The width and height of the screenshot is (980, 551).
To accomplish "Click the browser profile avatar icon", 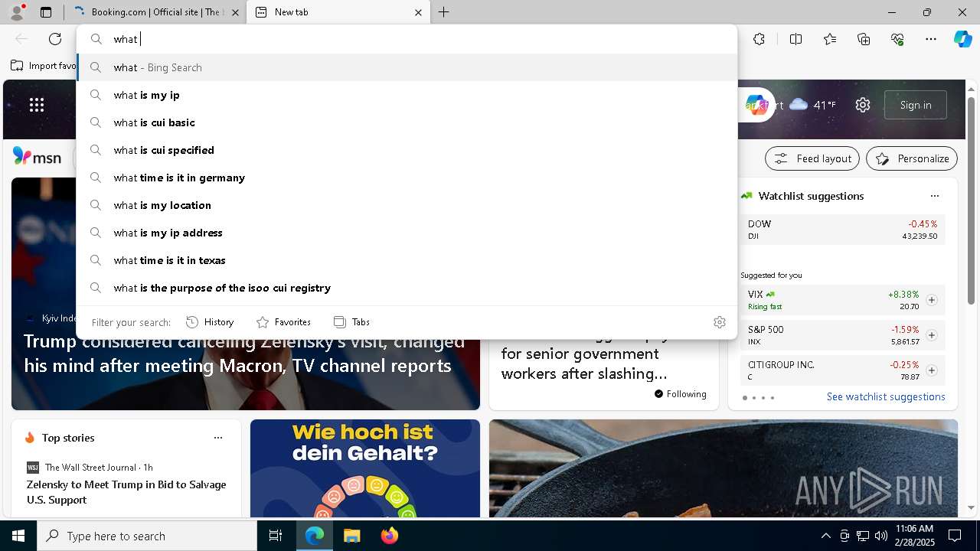I will click(16, 12).
